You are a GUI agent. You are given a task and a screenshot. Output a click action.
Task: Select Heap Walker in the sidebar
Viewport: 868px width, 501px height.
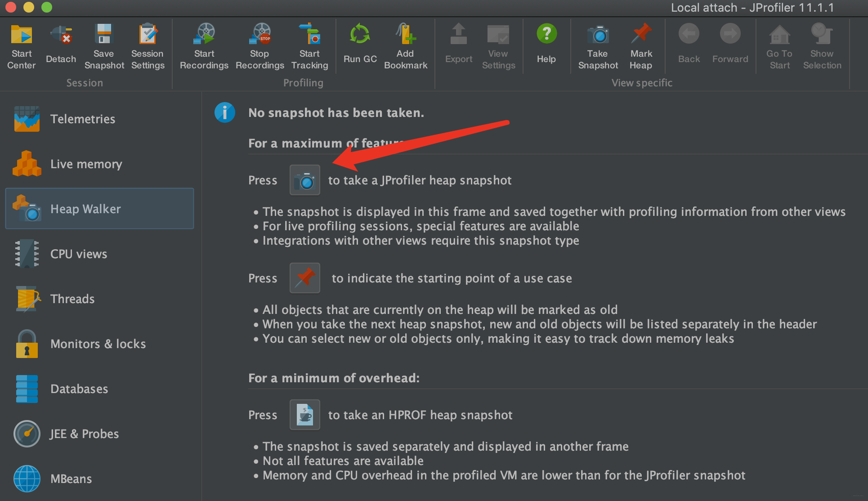click(100, 209)
